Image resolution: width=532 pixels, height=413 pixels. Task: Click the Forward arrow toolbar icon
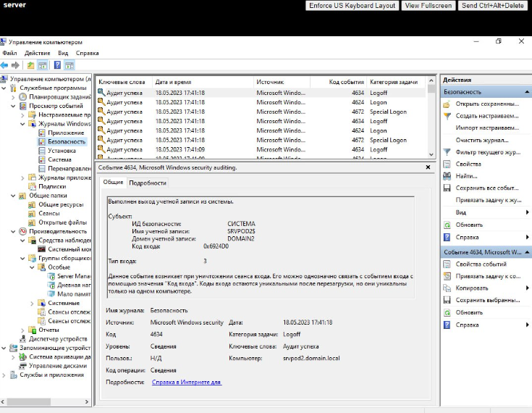pyautogui.click(x=15, y=65)
